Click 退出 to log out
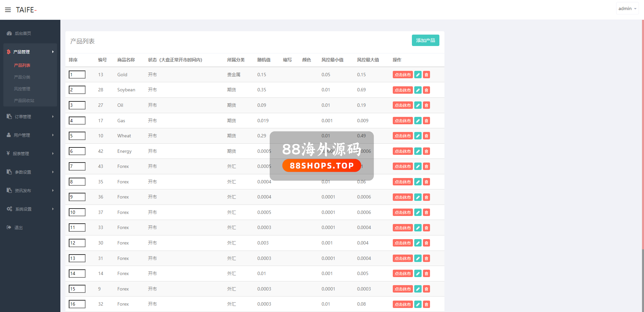The image size is (644, 312). pyautogui.click(x=18, y=227)
